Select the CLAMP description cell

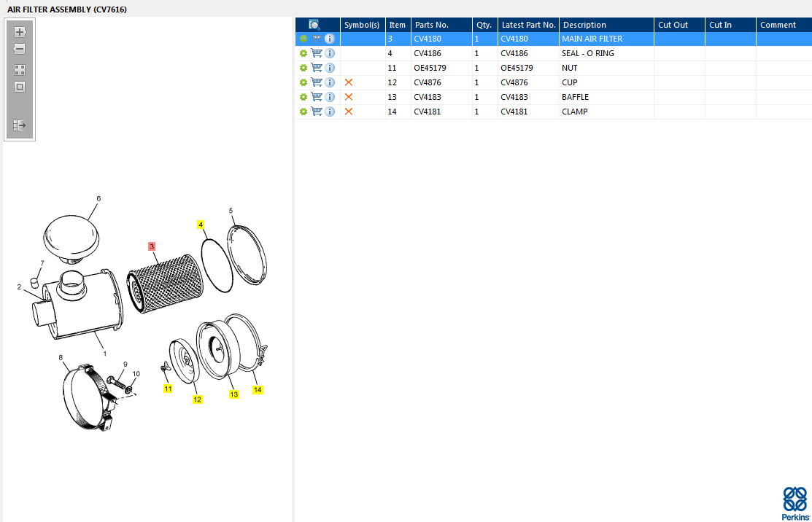pyautogui.click(x=606, y=112)
